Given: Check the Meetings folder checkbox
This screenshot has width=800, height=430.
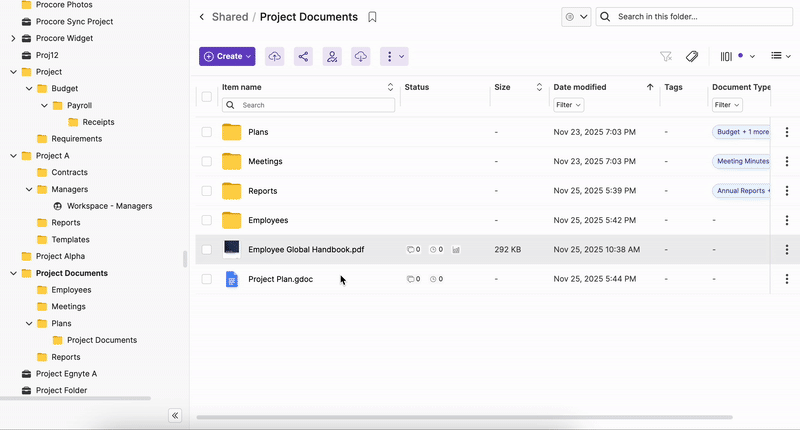Looking at the screenshot, I should 207,161.
